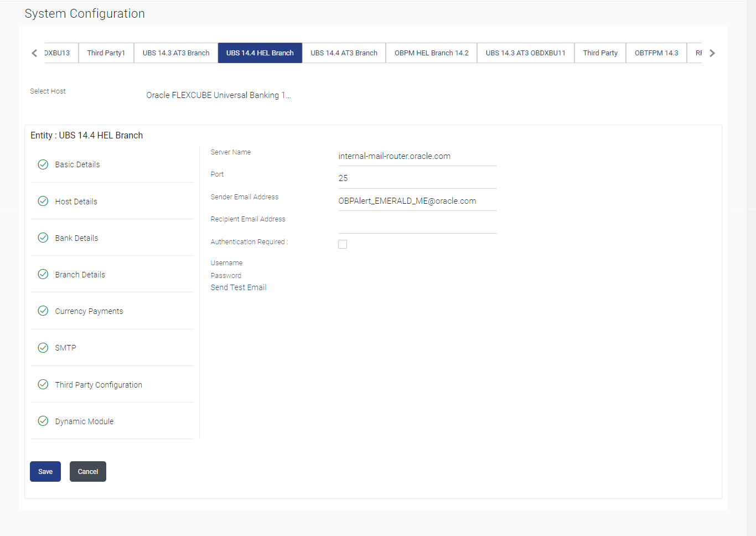Open the Select Host dropdown

(219, 95)
